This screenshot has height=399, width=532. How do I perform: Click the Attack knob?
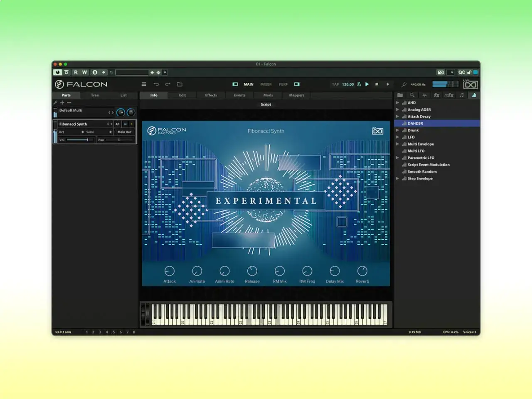pos(170,271)
